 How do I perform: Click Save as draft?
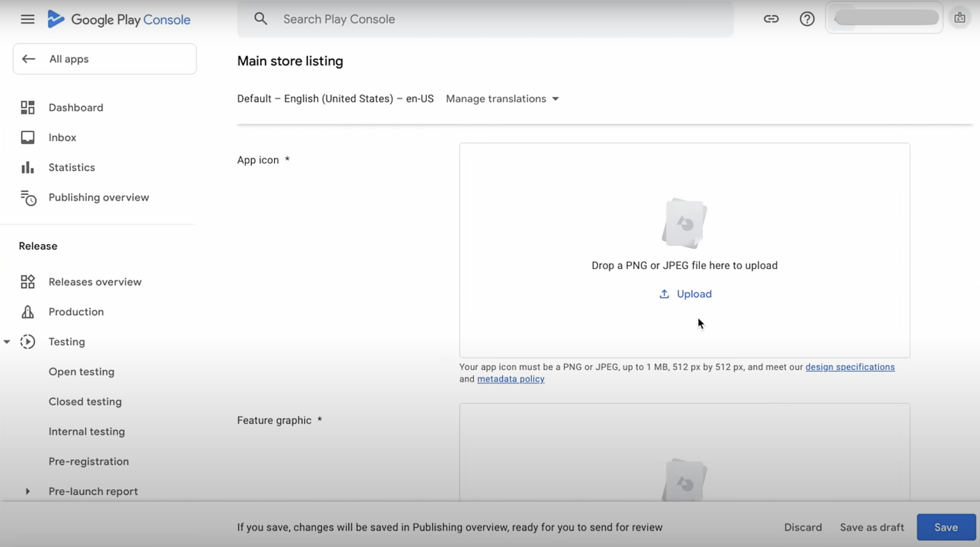click(x=872, y=527)
